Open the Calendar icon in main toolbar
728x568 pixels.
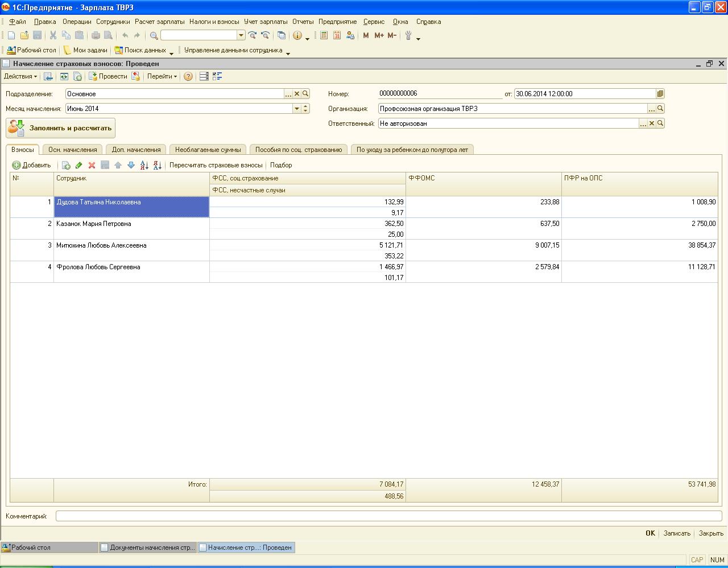click(x=337, y=35)
